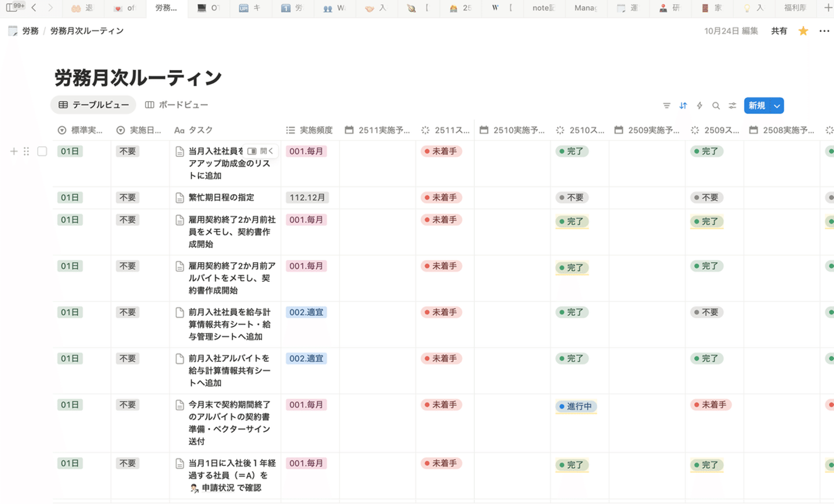Add a row with the plus icon

(14, 152)
